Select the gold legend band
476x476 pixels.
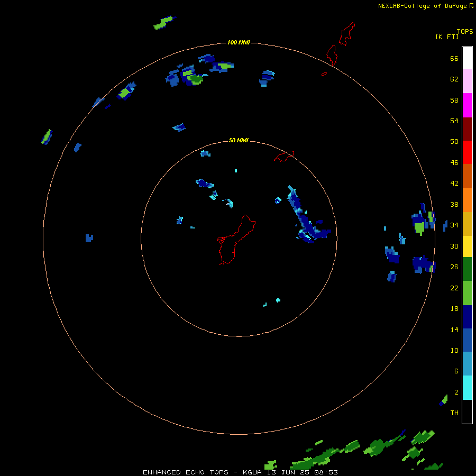click(x=467, y=223)
